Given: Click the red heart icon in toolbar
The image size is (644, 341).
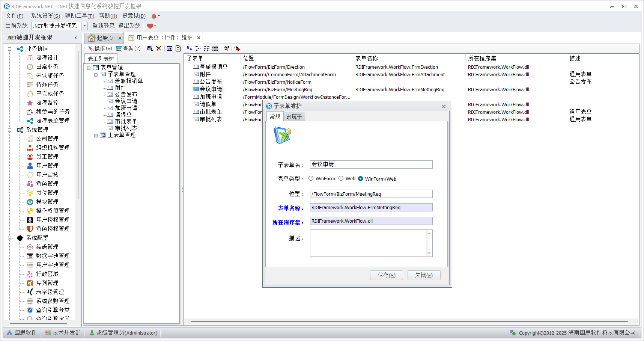Looking at the screenshot, I should click(150, 26).
